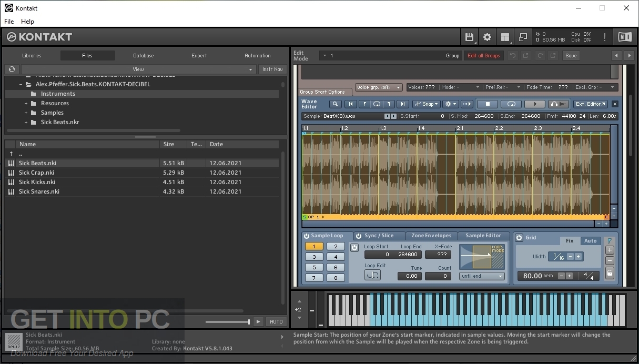Open the Help menu
The image size is (639, 364).
(x=27, y=22)
